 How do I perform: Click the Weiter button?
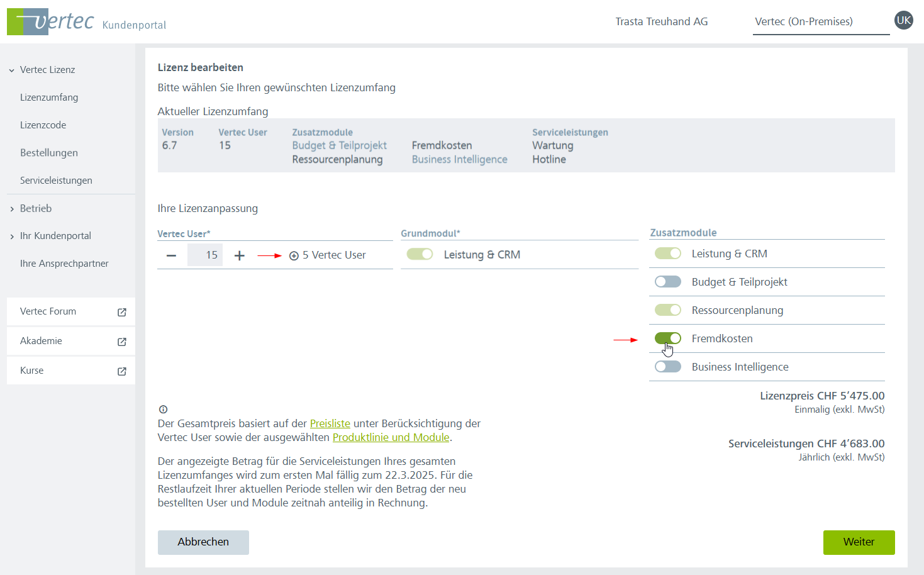(859, 542)
